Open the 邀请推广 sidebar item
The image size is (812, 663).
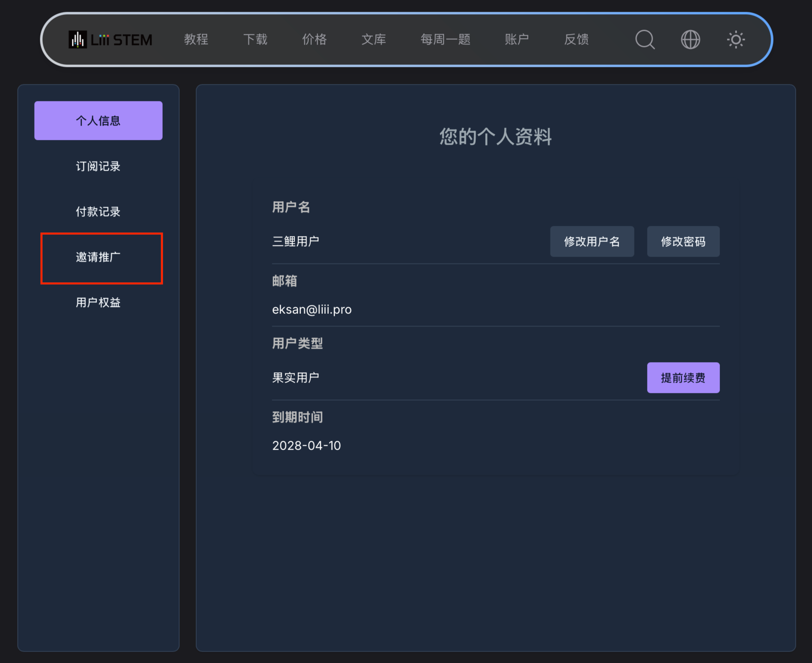point(98,257)
